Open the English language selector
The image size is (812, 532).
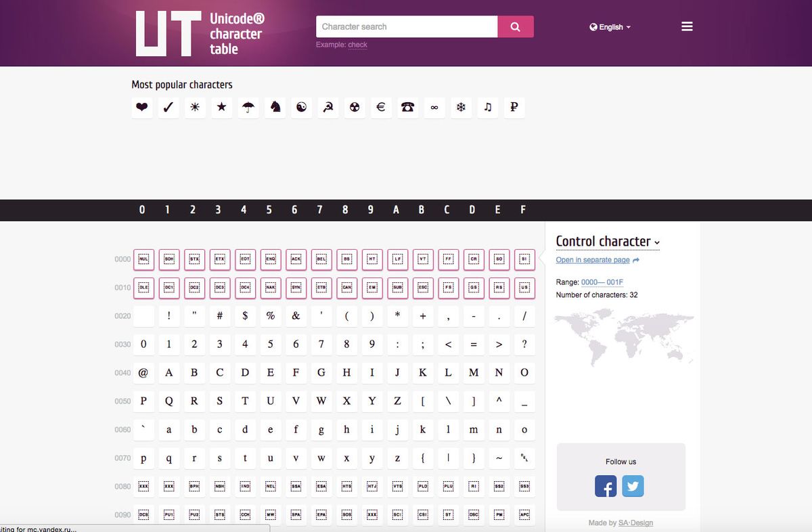tap(608, 27)
